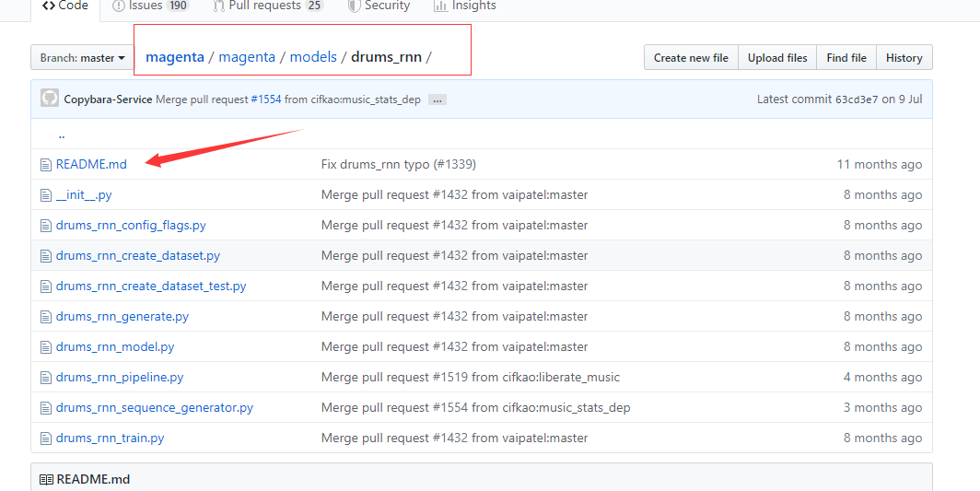980x491 pixels.
Task: Click the Pull requests count badge 25
Action: pos(314,6)
